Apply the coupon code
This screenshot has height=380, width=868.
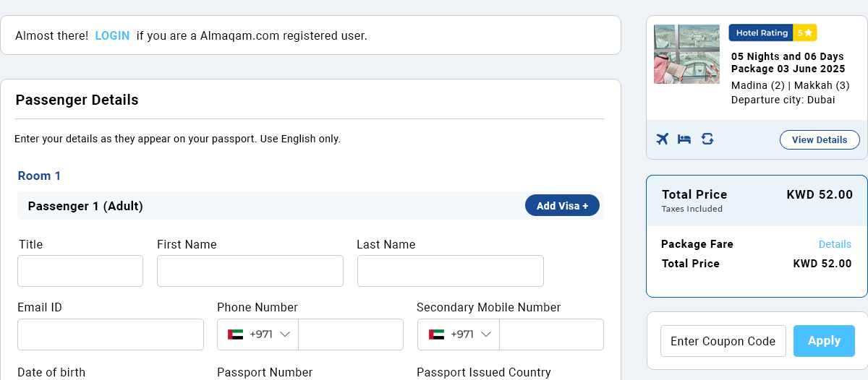pyautogui.click(x=824, y=341)
